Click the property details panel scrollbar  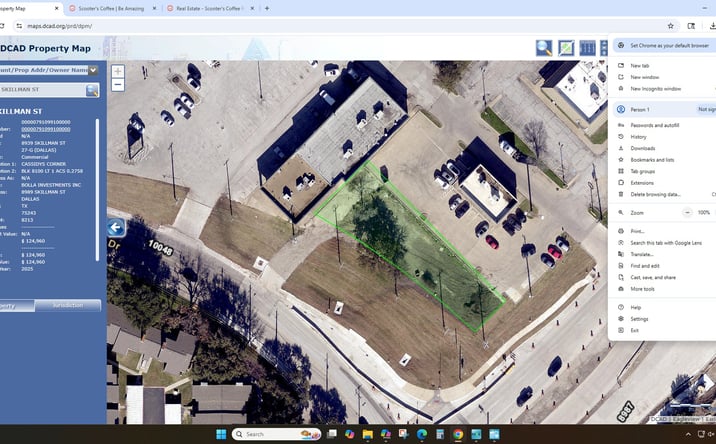click(97, 190)
